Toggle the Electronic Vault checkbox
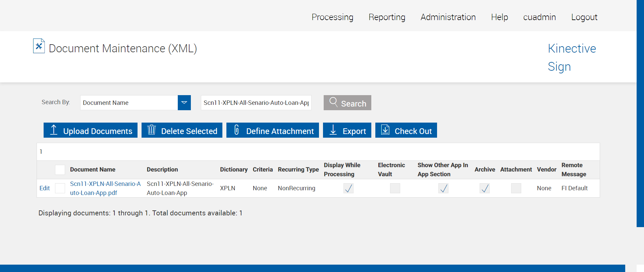The height and width of the screenshot is (272, 644). [x=395, y=188]
